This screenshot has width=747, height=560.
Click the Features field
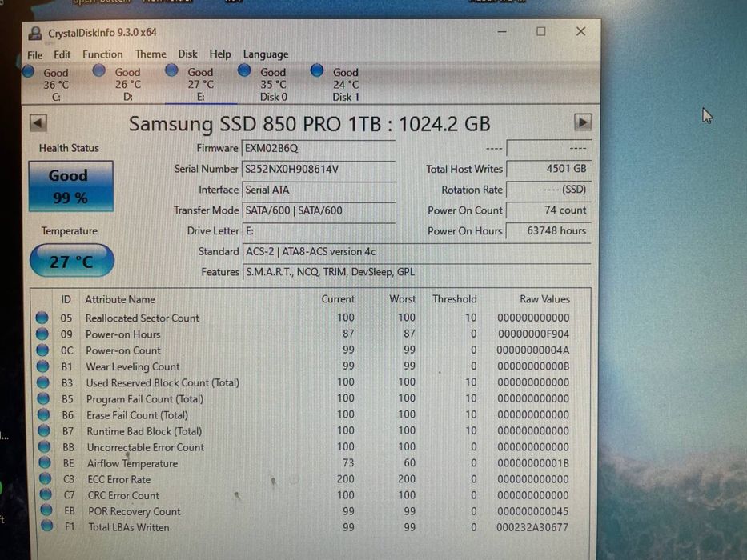click(x=416, y=272)
